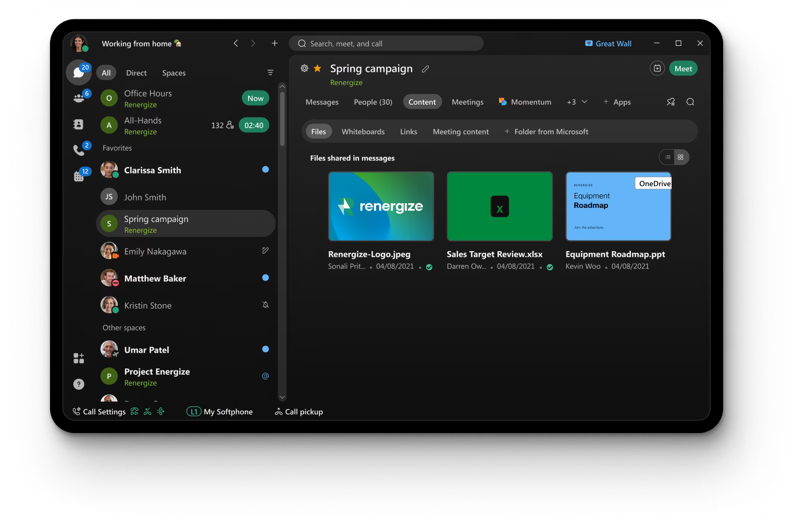Select the Spaces filter tab
This screenshot has height=532, width=807.
coord(174,73)
